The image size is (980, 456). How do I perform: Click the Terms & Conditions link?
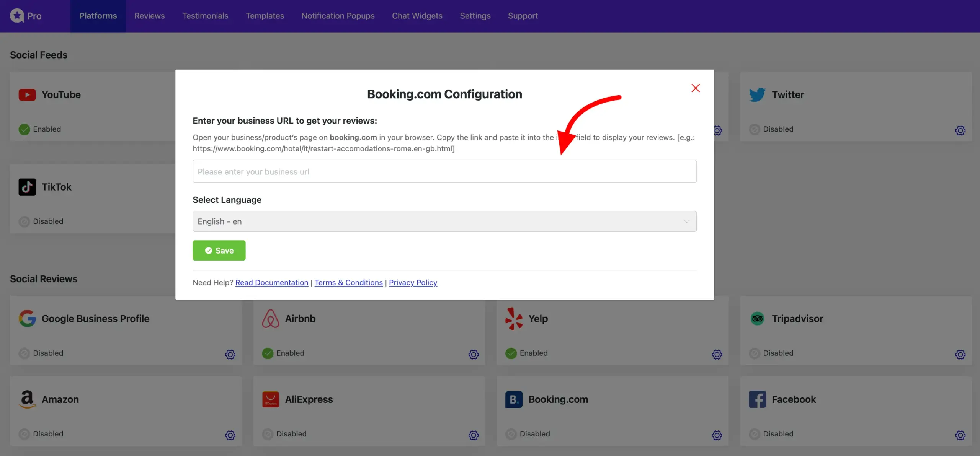click(x=348, y=282)
